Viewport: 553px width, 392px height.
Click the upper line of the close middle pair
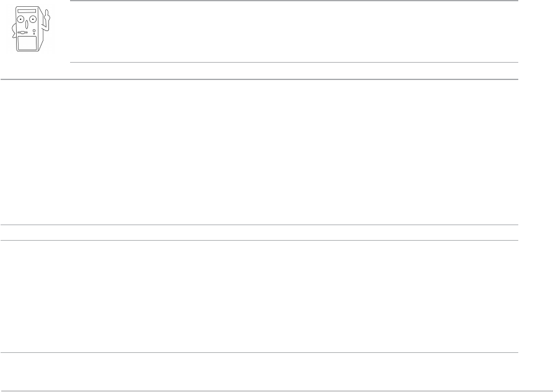point(259,225)
